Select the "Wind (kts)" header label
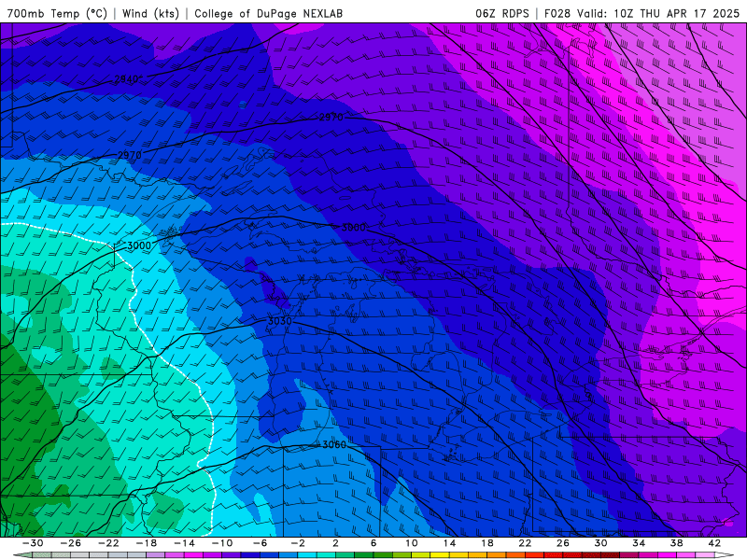The height and width of the screenshot is (560, 747). pos(150,13)
